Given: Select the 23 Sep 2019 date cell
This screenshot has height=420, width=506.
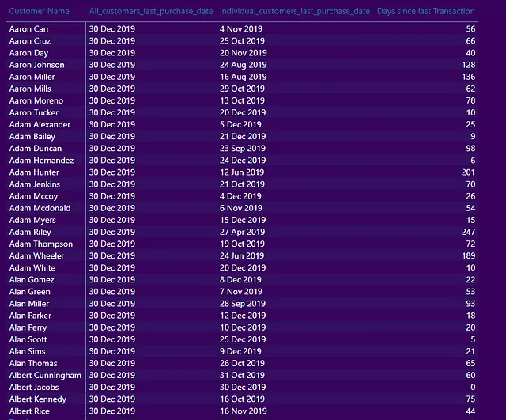Looking at the screenshot, I should click(243, 149).
